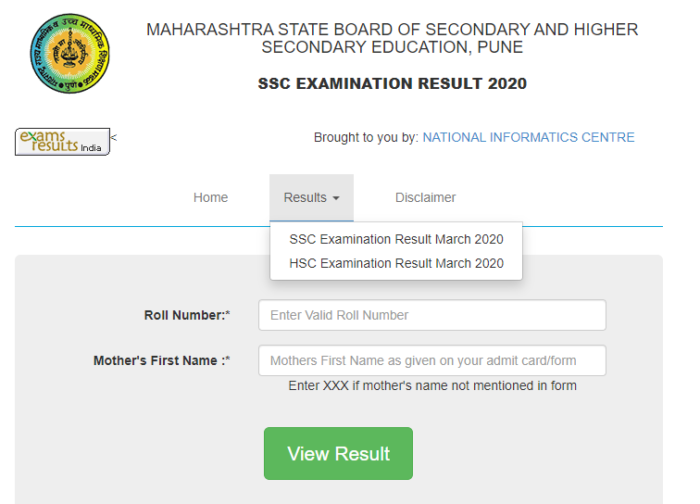Go to the Home navigation item
The height and width of the screenshot is (504, 700).
210,197
